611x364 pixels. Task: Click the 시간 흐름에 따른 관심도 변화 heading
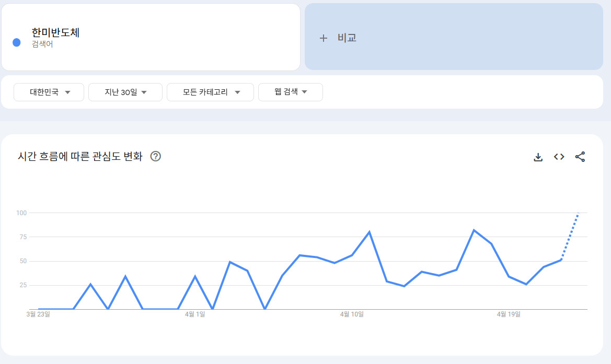pos(80,157)
